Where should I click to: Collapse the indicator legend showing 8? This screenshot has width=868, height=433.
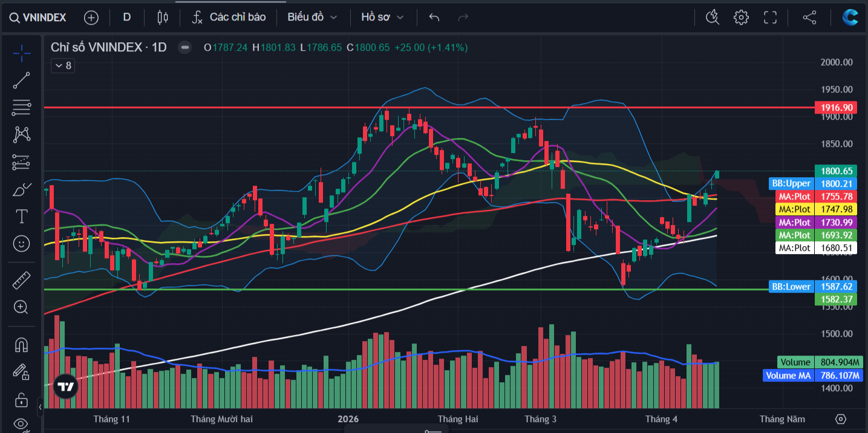coord(63,65)
